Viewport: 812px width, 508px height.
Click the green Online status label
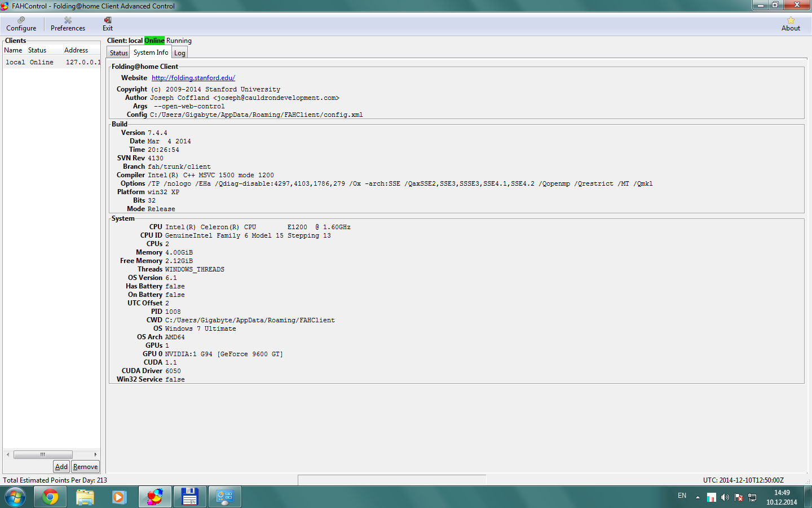[x=155, y=41]
